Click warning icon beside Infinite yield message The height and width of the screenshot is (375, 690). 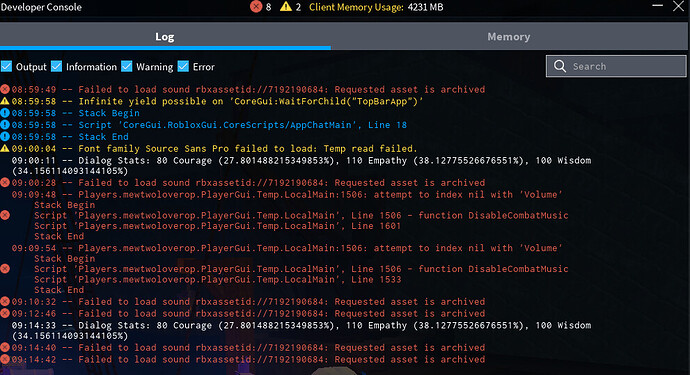[5, 101]
